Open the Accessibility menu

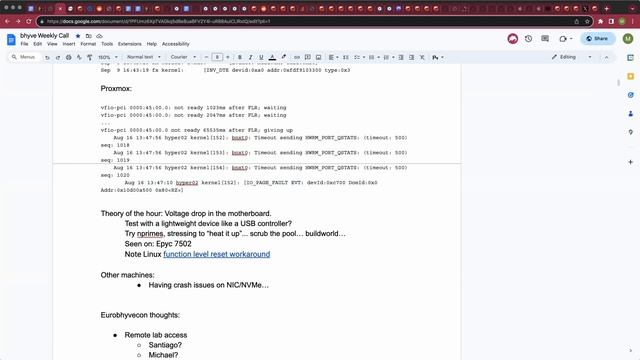point(176,44)
